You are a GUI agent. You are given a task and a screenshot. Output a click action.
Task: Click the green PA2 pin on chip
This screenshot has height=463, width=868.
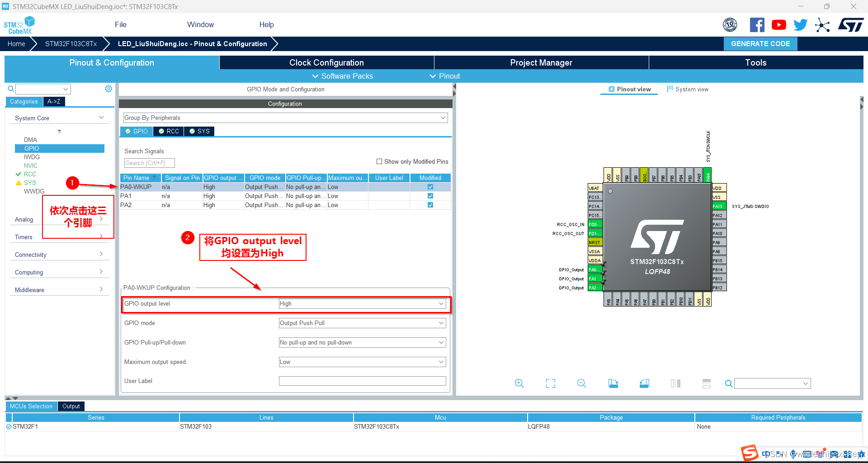pos(594,288)
